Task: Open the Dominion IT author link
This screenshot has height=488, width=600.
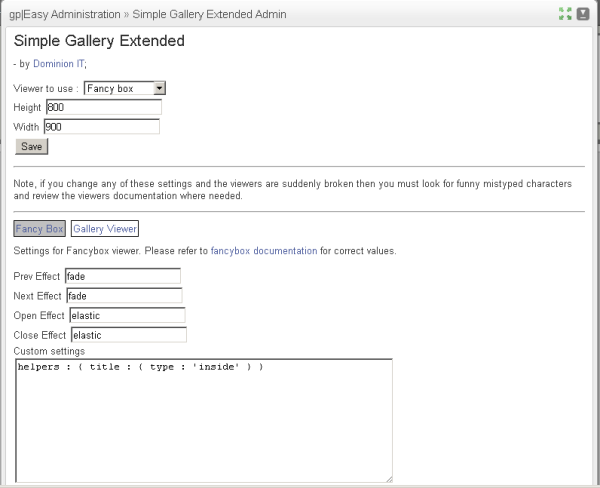Action: click(59, 63)
